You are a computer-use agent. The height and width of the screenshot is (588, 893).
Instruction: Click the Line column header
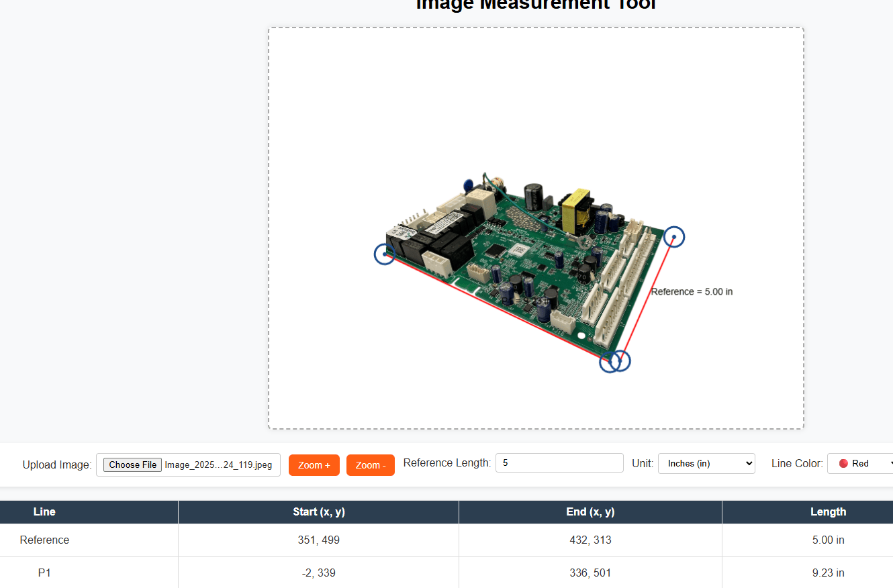pyautogui.click(x=44, y=511)
